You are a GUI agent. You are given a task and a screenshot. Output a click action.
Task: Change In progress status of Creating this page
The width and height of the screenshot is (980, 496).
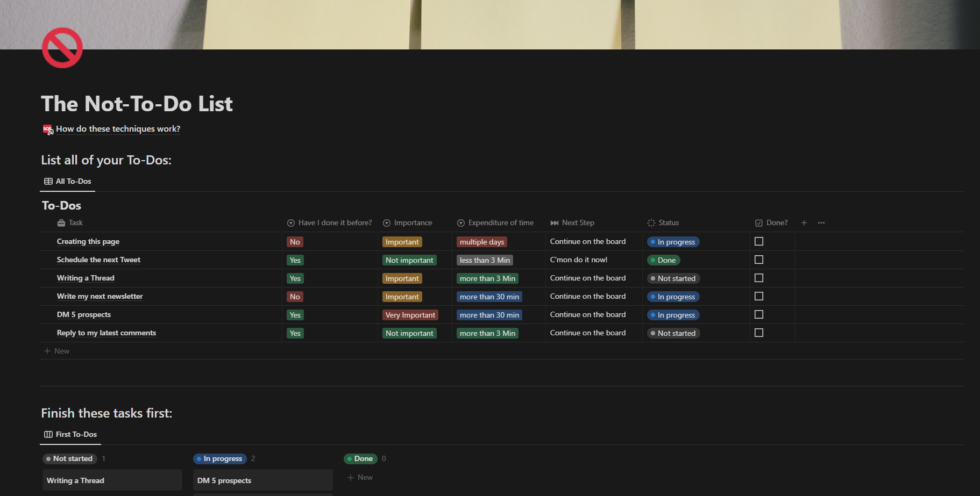[673, 242]
